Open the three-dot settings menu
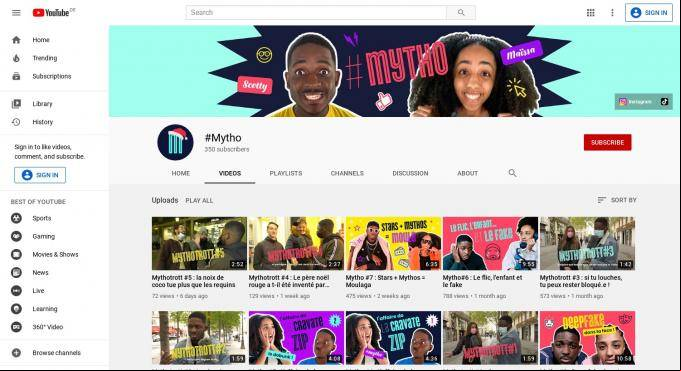The image size is (681, 371). coord(612,13)
